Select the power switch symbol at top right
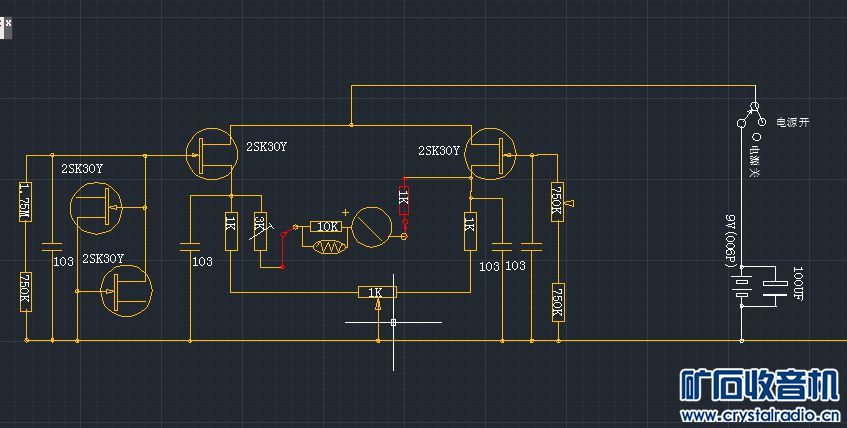 coord(751,114)
